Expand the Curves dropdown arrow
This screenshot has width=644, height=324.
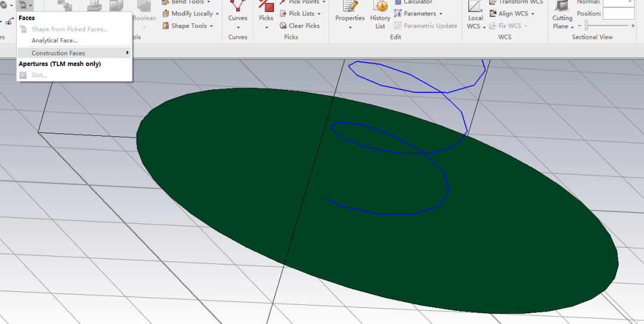[238, 27]
